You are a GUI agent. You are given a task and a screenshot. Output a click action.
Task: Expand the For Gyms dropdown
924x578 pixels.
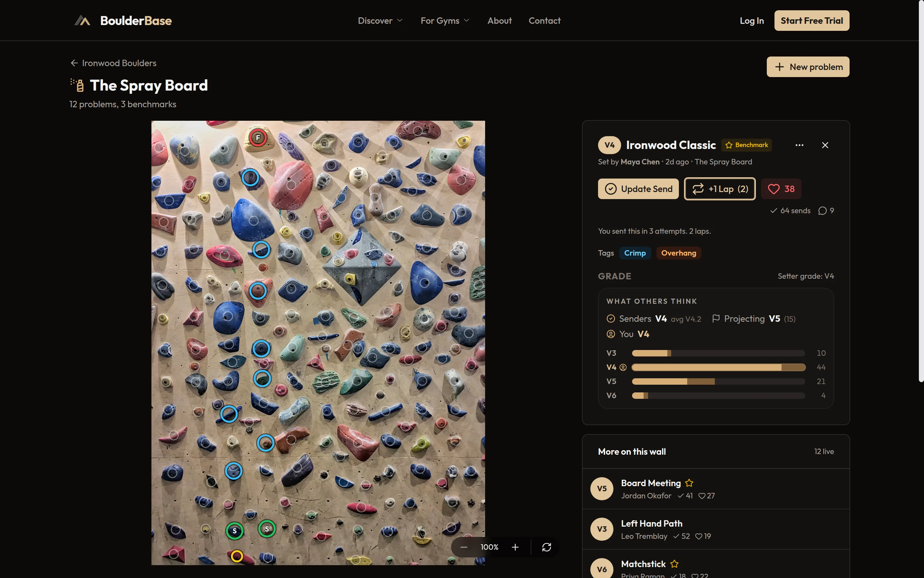[445, 21]
